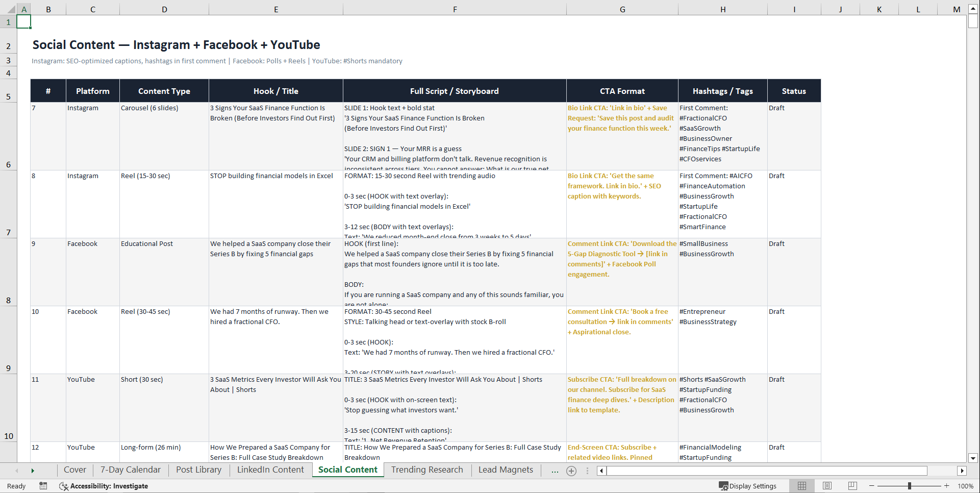Click the Hashtags / Tags header cell
Screen dimensions: 980x493
[723, 91]
